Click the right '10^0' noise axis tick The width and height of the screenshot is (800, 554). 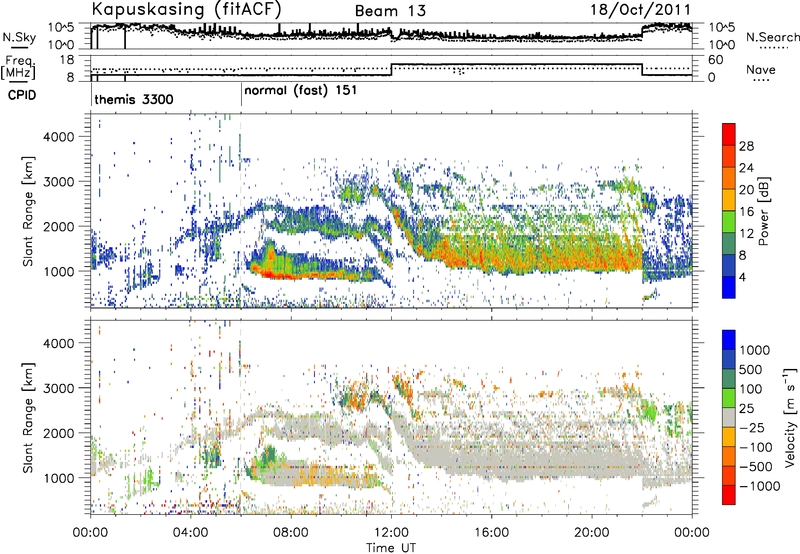pyautogui.click(x=722, y=45)
